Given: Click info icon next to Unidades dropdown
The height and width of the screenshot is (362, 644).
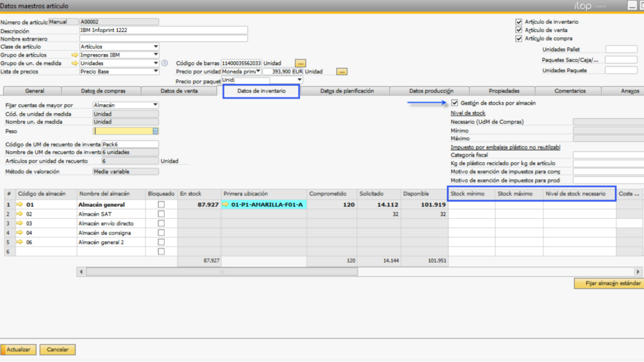Looking at the screenshot, I should [164, 63].
